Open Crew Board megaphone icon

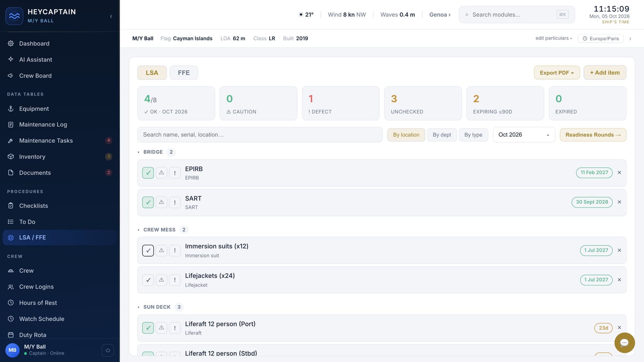(11, 76)
